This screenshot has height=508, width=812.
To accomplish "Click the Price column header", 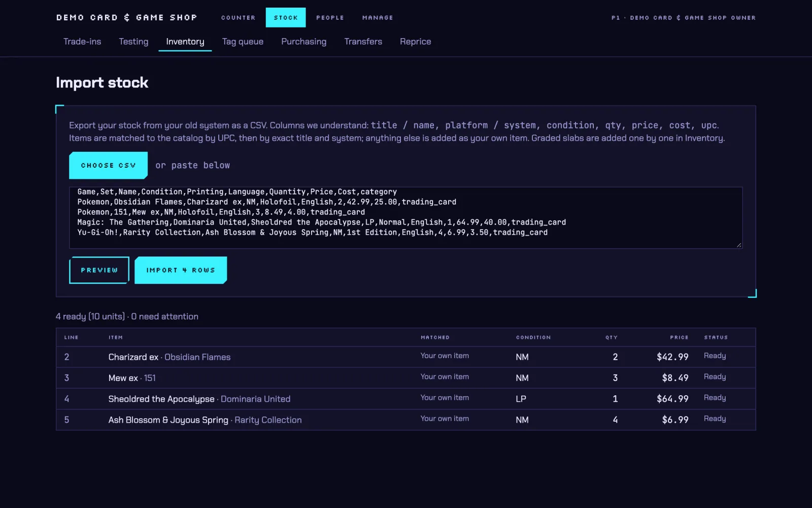I will [679, 337].
